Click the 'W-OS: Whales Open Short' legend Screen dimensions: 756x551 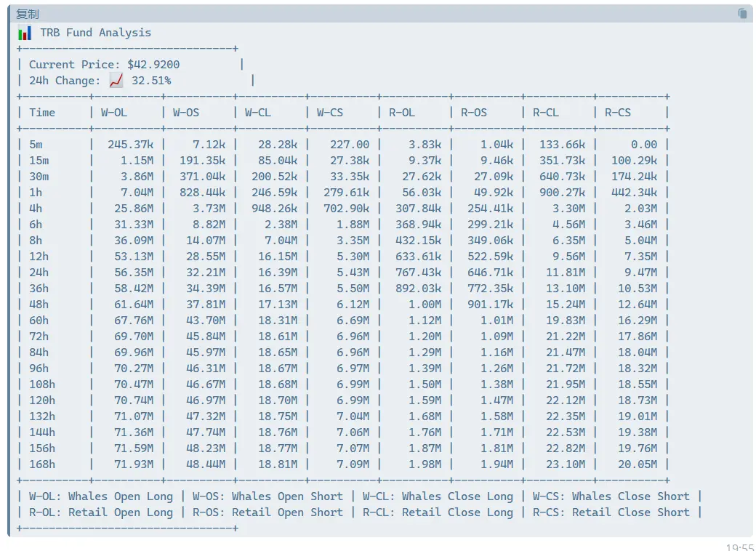[268, 496]
